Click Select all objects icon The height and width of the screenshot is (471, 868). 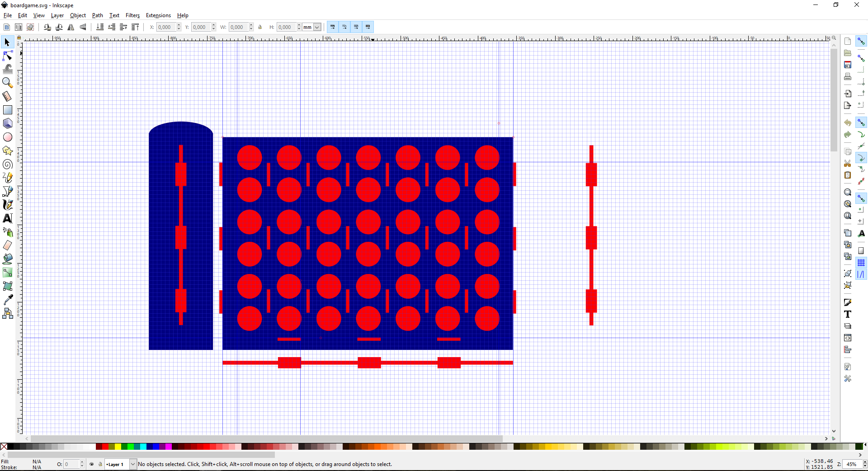(x=7, y=27)
